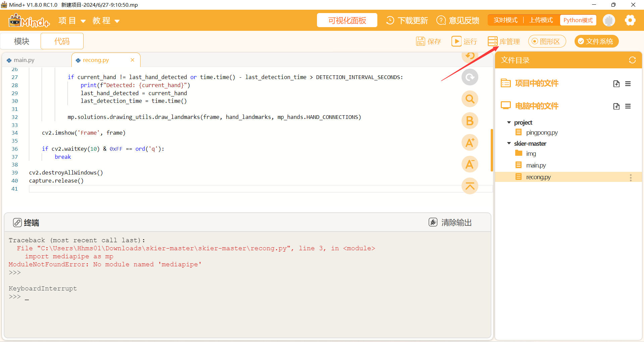This screenshot has width=644, height=342.
Task: Click the 项目中的文件 folder icon
Action: click(x=505, y=83)
